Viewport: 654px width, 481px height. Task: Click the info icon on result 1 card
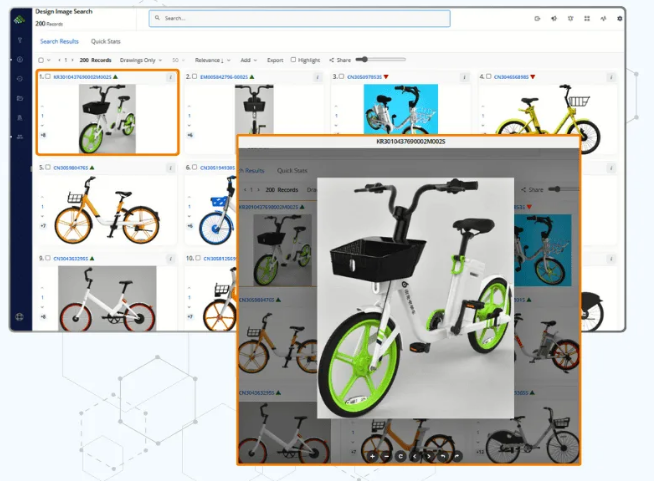click(170, 76)
